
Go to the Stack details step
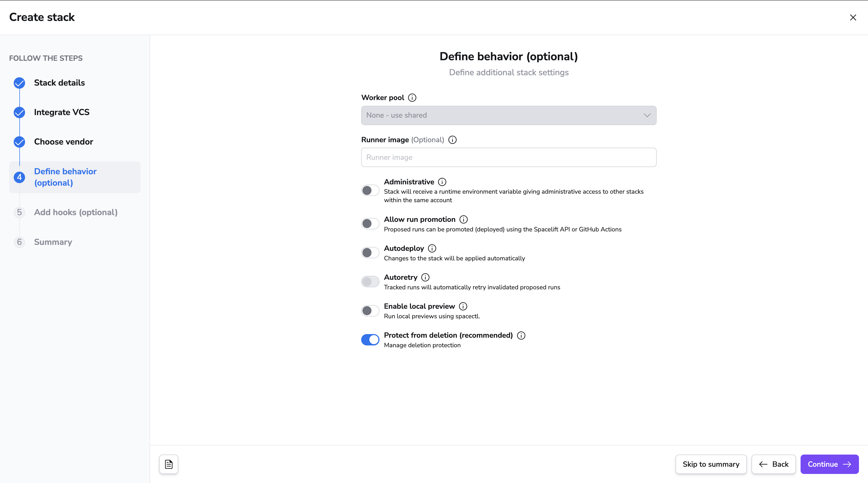59,83
